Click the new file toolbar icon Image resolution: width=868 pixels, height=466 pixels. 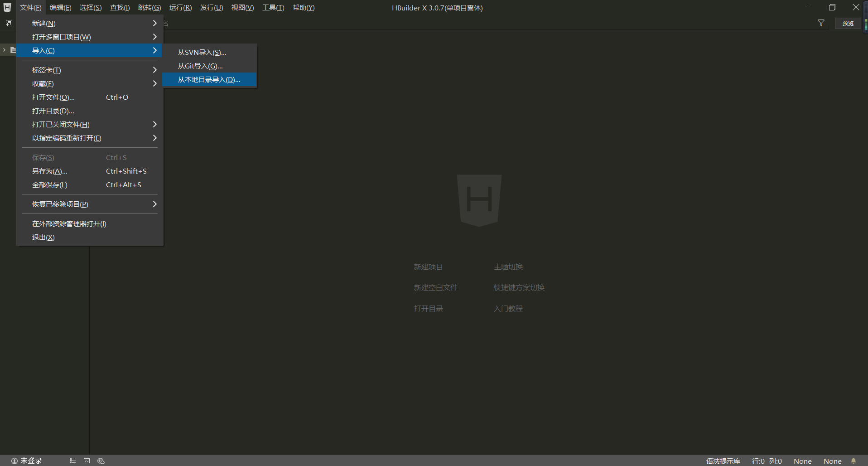point(9,23)
